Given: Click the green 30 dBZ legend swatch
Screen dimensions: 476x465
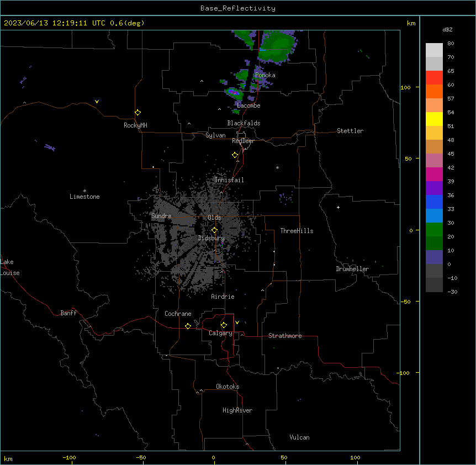Looking at the screenshot, I should tap(434, 230).
